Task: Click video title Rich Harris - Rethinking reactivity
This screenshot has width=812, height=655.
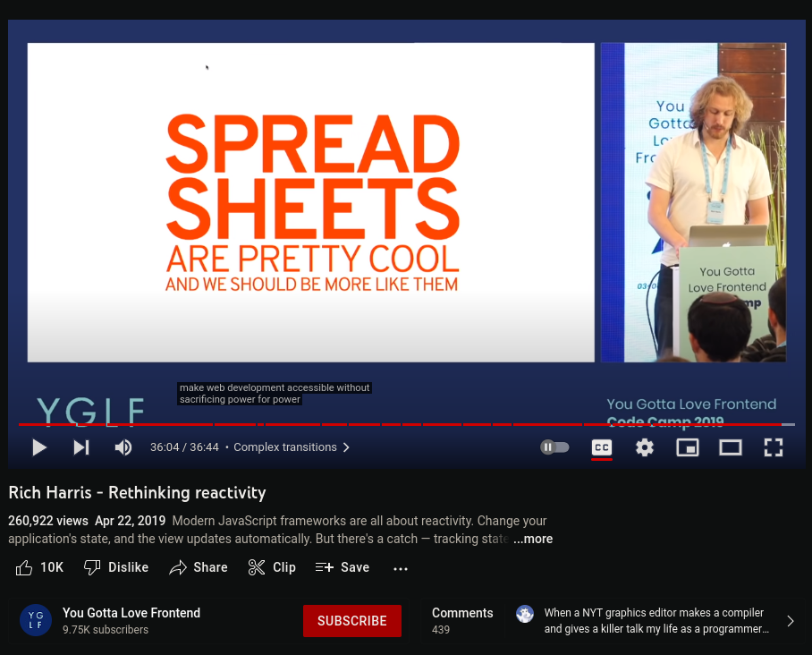Action: pos(137,492)
